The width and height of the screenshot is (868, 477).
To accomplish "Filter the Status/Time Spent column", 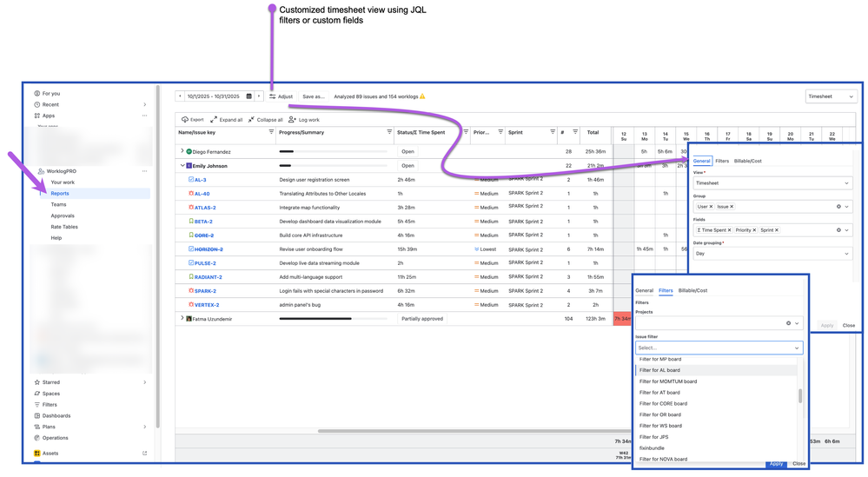I will coord(466,132).
